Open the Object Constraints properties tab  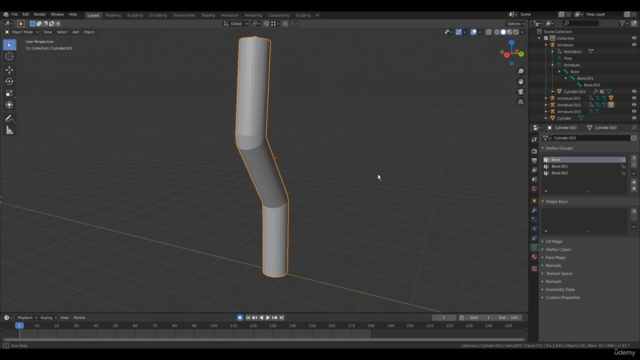point(534,238)
